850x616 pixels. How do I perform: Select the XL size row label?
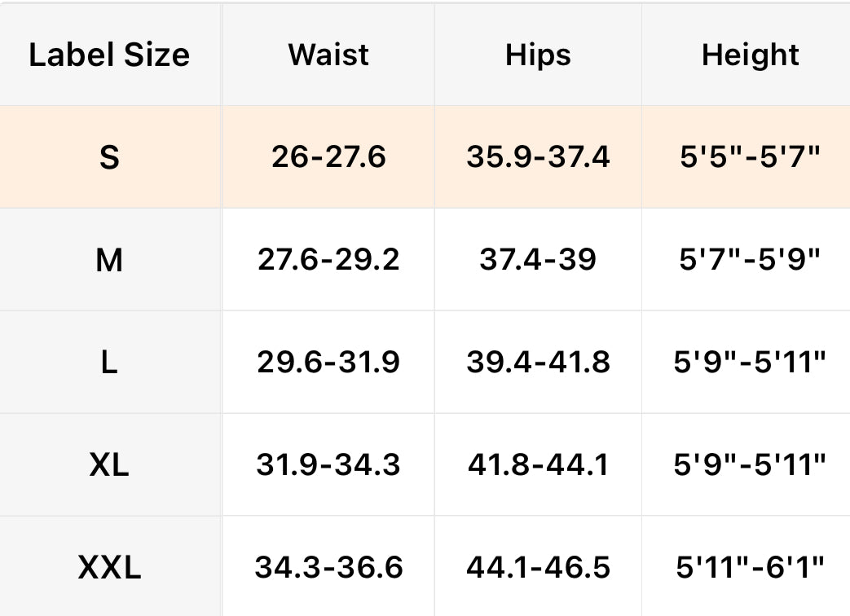coord(109,465)
